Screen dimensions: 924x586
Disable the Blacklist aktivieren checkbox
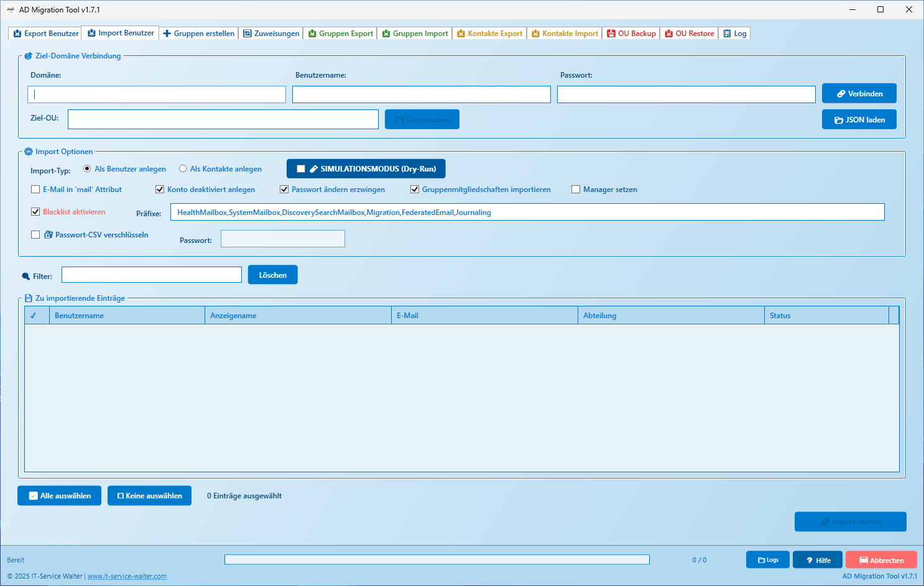pyautogui.click(x=35, y=212)
